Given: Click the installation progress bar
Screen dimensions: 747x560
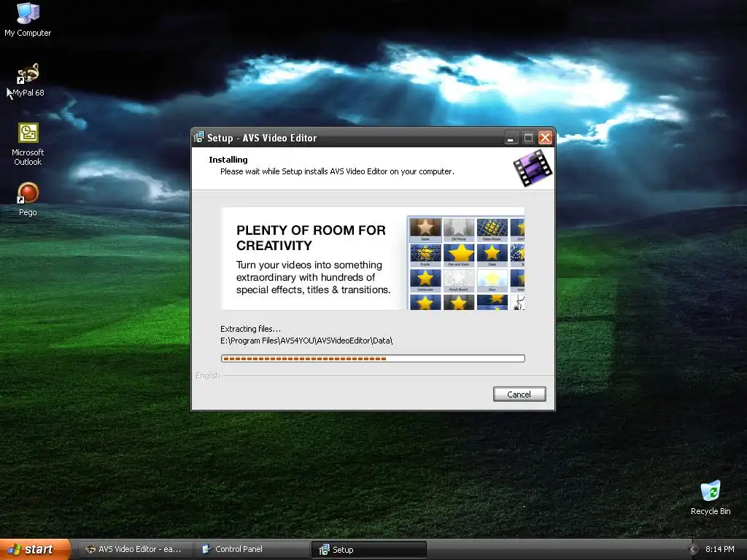Looking at the screenshot, I should click(x=373, y=359).
